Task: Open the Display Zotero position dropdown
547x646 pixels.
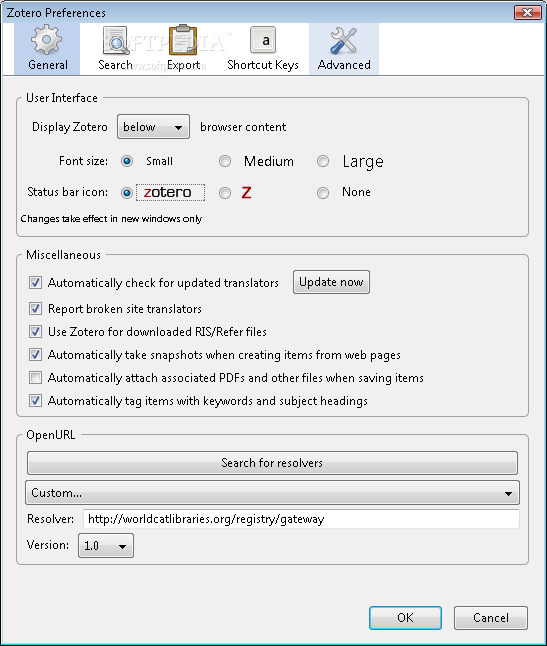Action: (153, 126)
